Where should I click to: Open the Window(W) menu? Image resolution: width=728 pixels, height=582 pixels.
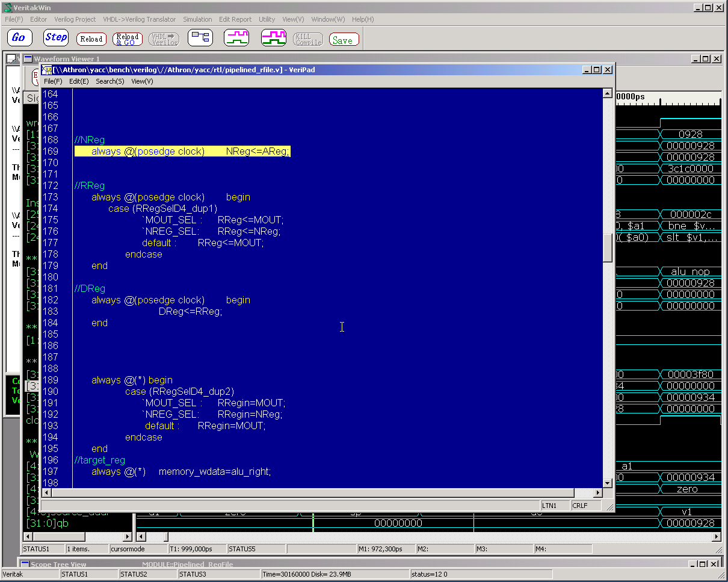(x=328, y=19)
